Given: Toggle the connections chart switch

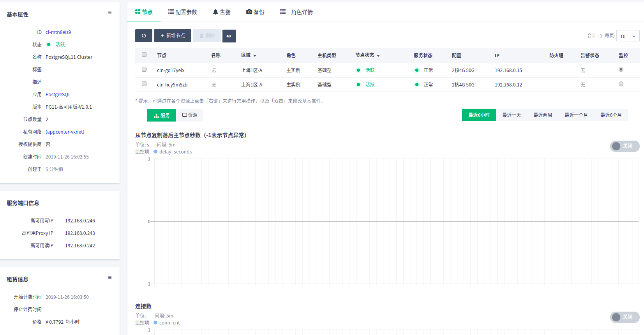Looking at the screenshot, I should pyautogui.click(x=625, y=317).
